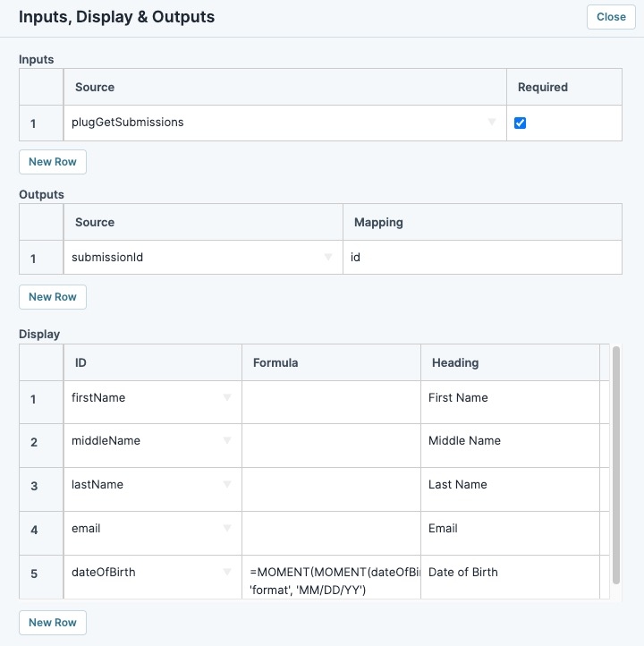Expand the middleName ID dropdown
The width and height of the screenshot is (644, 646).
click(227, 440)
